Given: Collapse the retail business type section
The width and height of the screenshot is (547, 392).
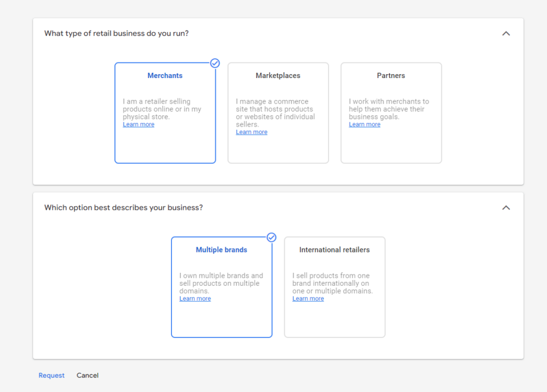Looking at the screenshot, I should point(506,34).
